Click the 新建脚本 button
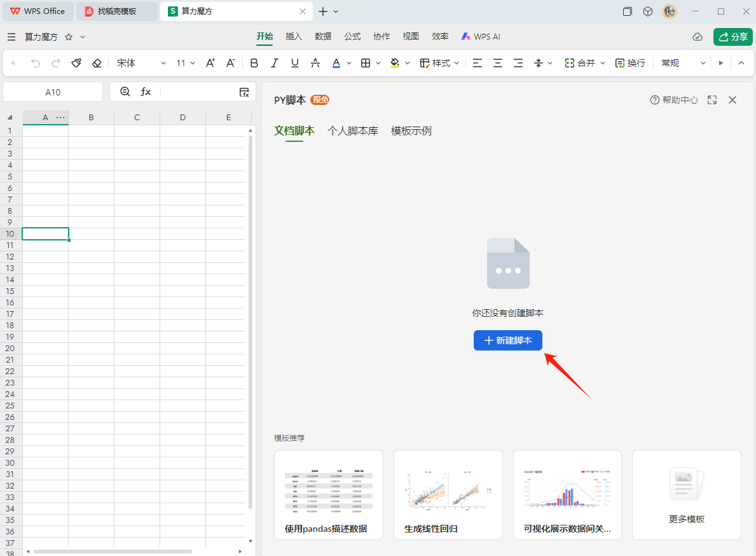 [507, 340]
